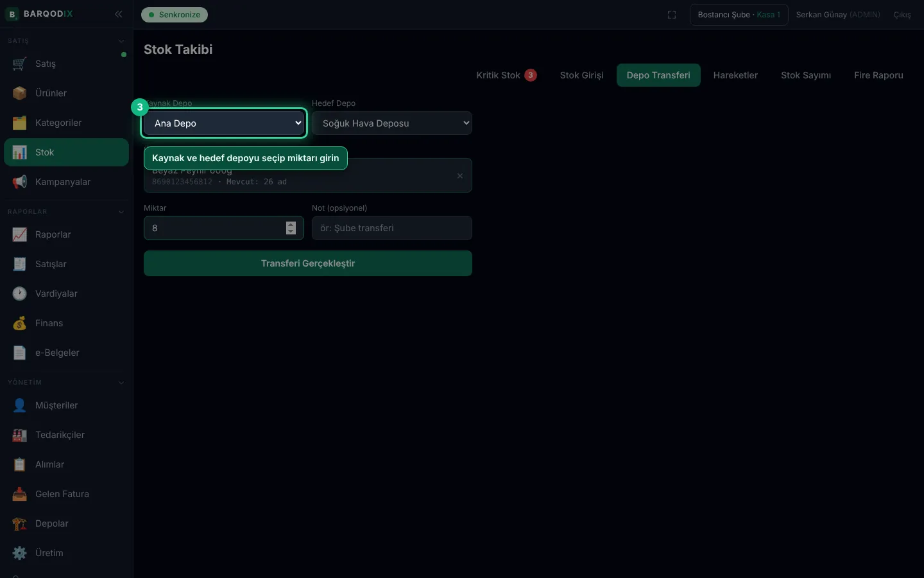
Task: Open the Kampanyalar megaphone icon
Action: (19, 182)
